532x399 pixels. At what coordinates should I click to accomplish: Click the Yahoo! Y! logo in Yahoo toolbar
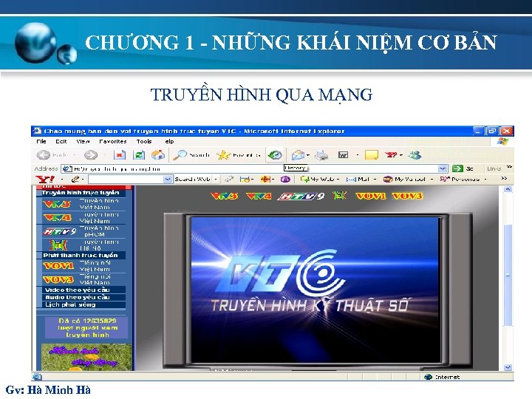point(45,179)
